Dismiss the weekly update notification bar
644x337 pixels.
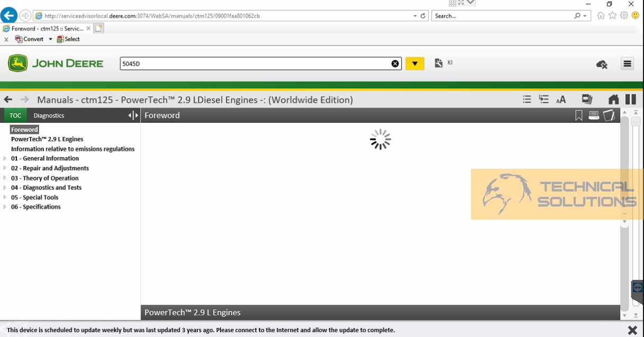632,330
